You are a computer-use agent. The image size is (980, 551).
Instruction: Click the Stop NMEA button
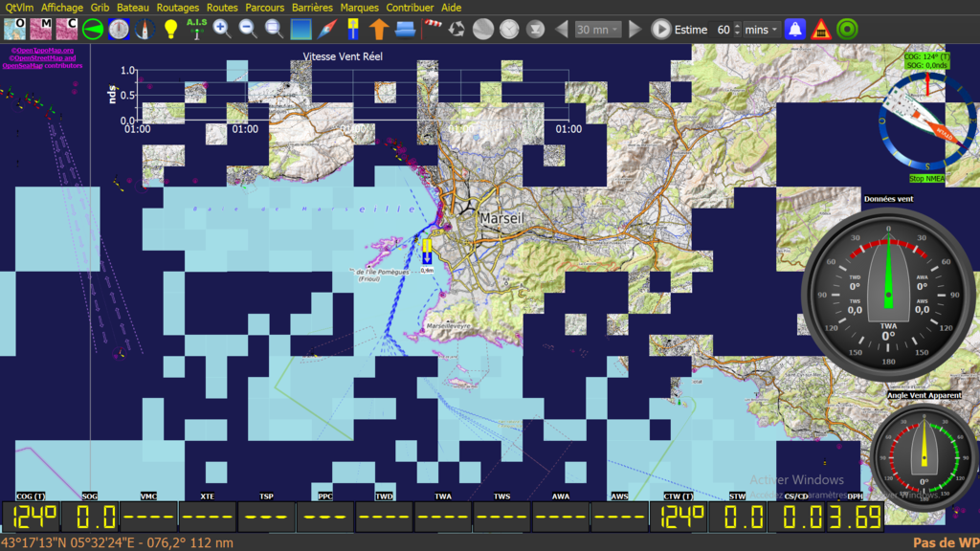[x=926, y=179]
